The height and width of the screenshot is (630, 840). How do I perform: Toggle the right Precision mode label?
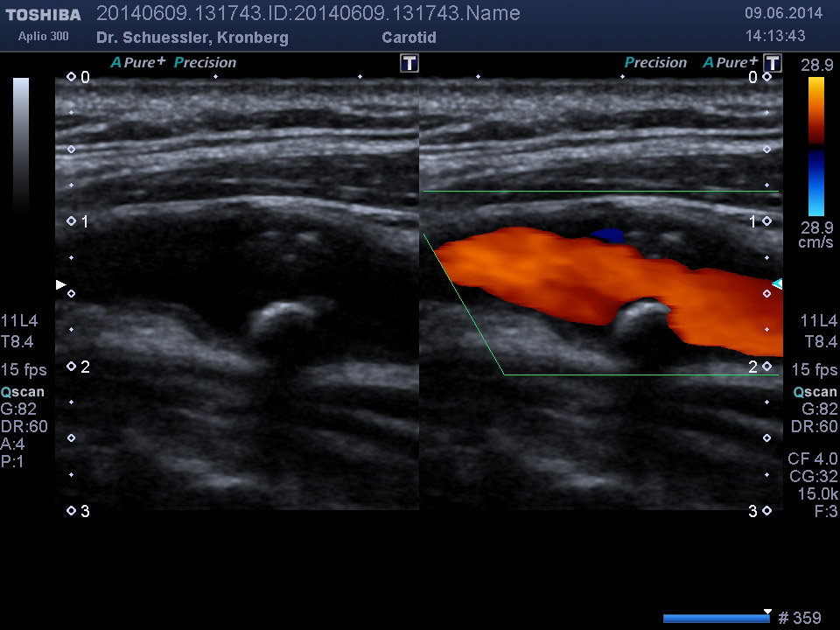pyautogui.click(x=655, y=62)
